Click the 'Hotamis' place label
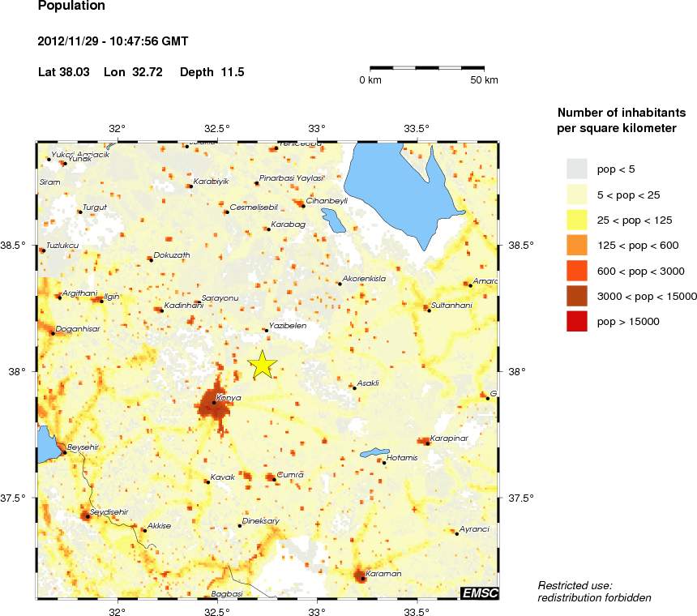 click(402, 458)
